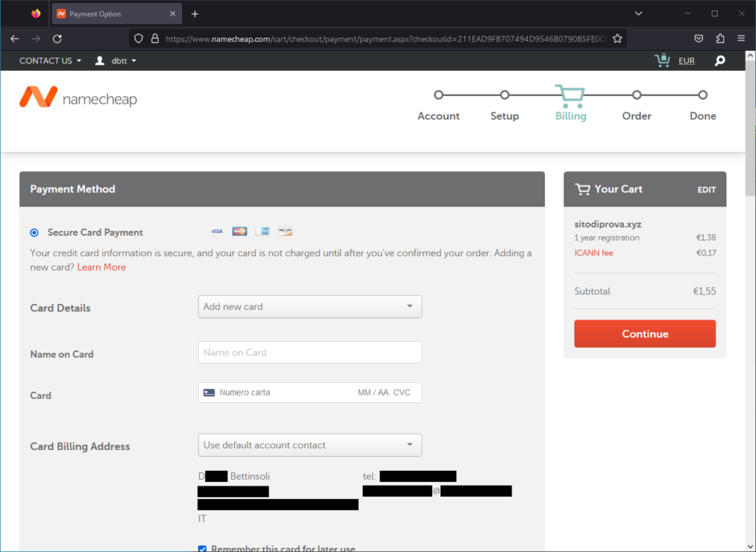The image size is (756, 552).
Task: Go to the Account checkout step
Action: pos(439,107)
